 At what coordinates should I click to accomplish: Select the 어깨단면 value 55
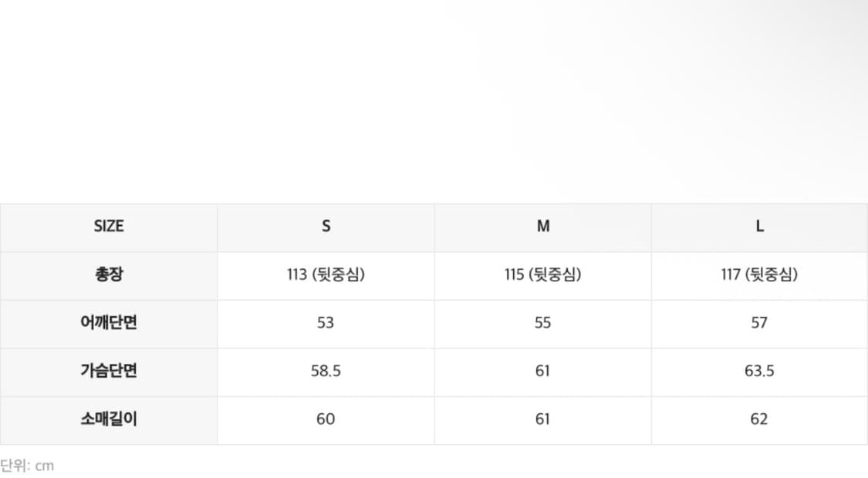[x=543, y=322]
